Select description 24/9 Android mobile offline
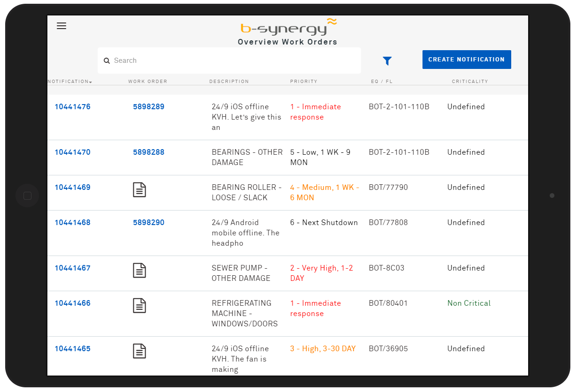The image size is (576, 392). point(246,233)
